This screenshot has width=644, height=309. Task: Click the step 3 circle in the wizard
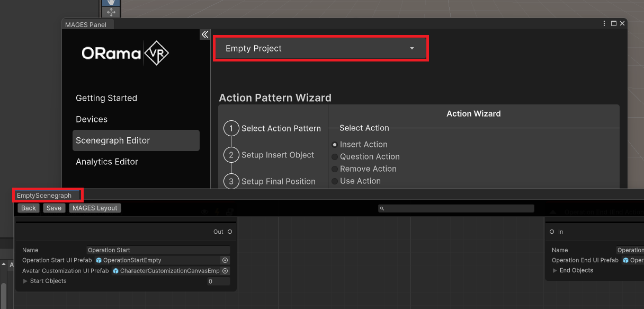(x=231, y=181)
